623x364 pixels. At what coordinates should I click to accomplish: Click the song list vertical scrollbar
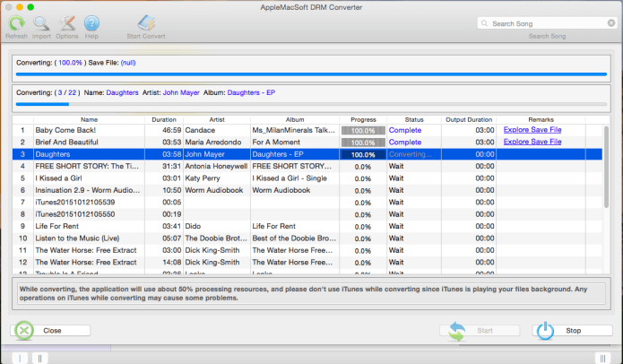click(606, 167)
